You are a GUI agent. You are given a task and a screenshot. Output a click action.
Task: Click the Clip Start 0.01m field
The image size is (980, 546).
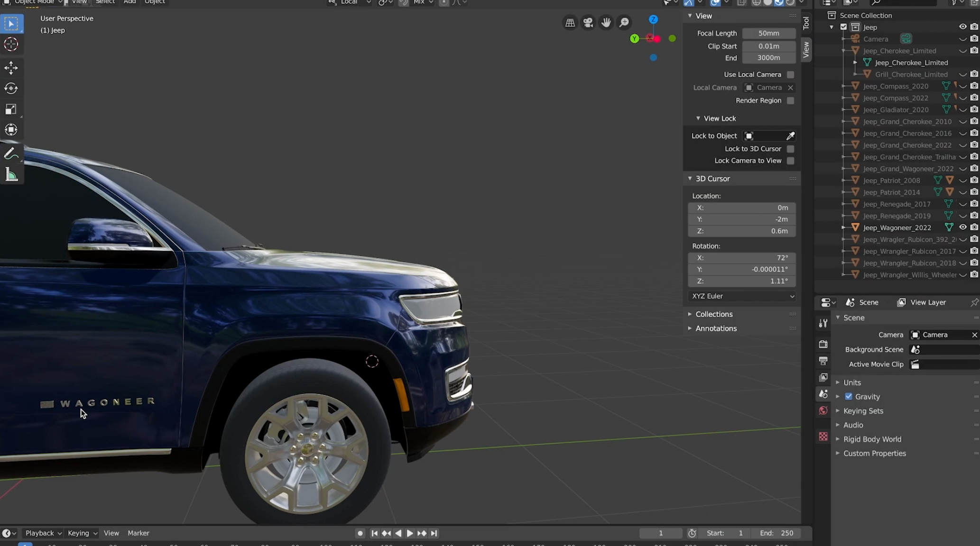click(768, 46)
